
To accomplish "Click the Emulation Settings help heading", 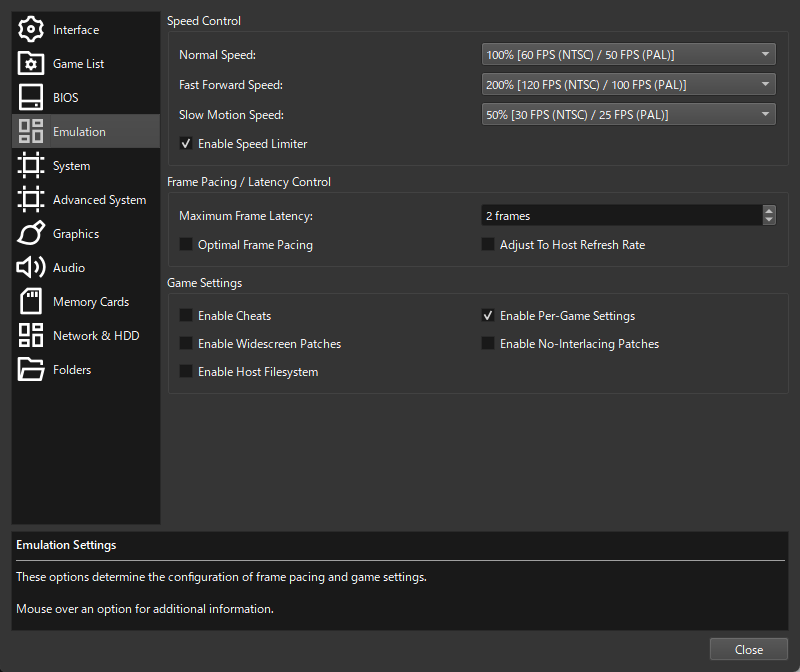I will 66,545.
